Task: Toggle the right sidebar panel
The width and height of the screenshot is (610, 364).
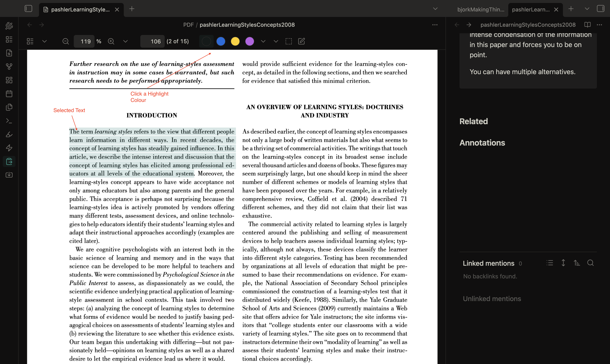Action: (x=600, y=9)
